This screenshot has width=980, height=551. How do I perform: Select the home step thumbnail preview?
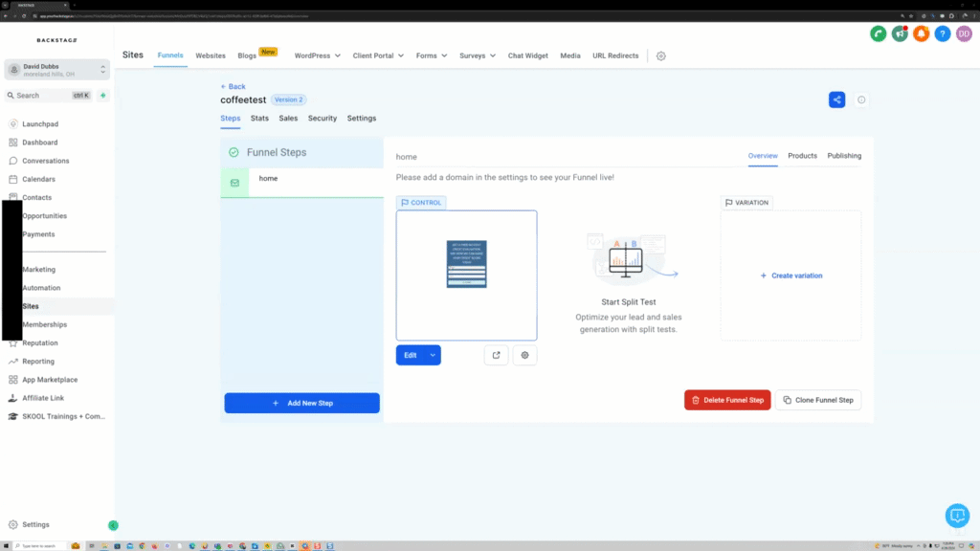466,262
